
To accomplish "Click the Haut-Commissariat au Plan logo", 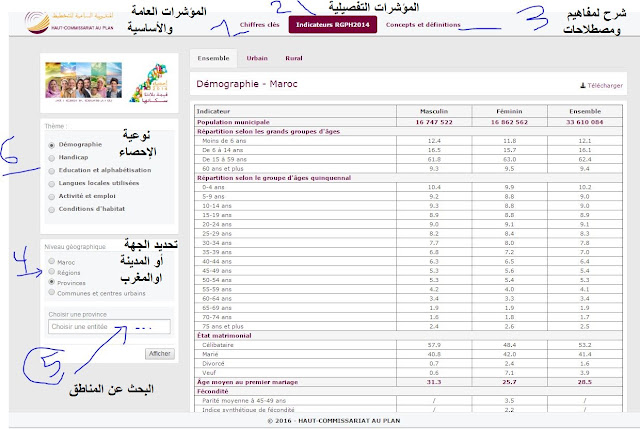I will coord(69,22).
